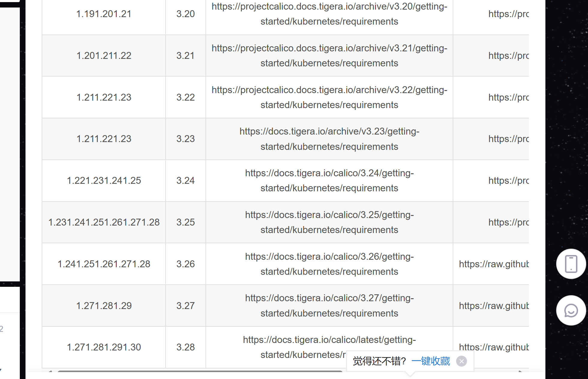Click the calico/latest requirements URL
This screenshot has height=379, width=588.
[x=329, y=340]
